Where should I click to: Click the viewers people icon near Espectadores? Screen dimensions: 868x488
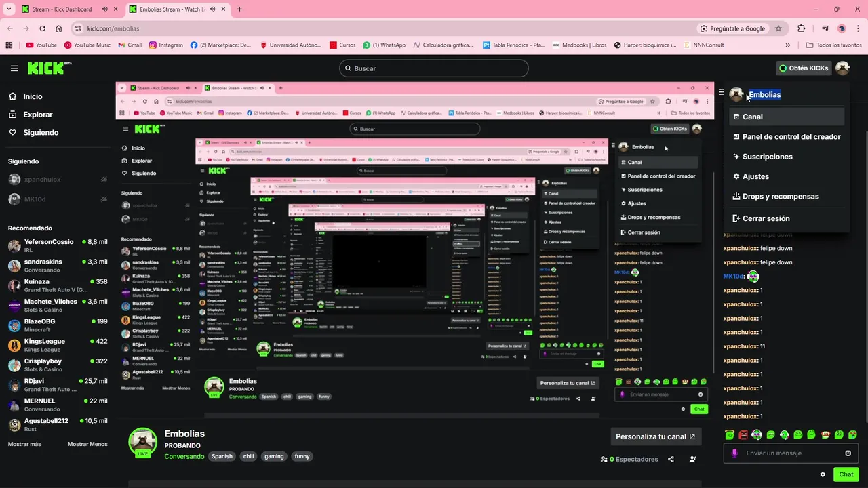[604, 459]
